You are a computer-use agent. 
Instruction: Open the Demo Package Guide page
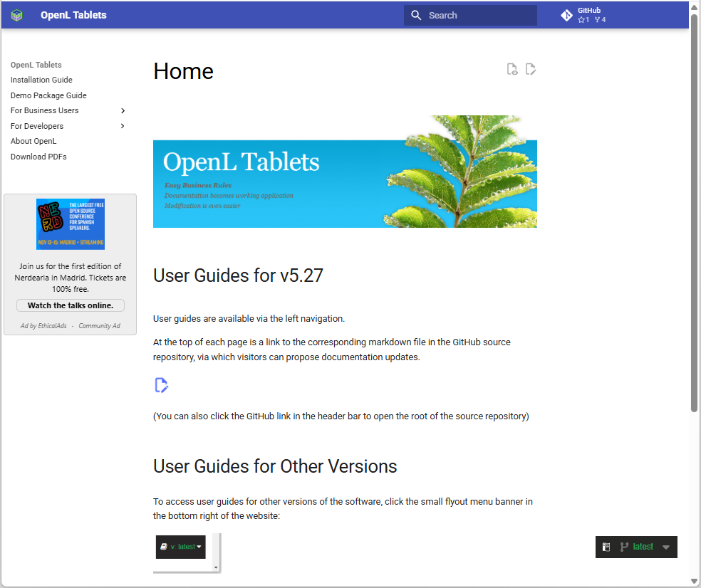(x=48, y=95)
